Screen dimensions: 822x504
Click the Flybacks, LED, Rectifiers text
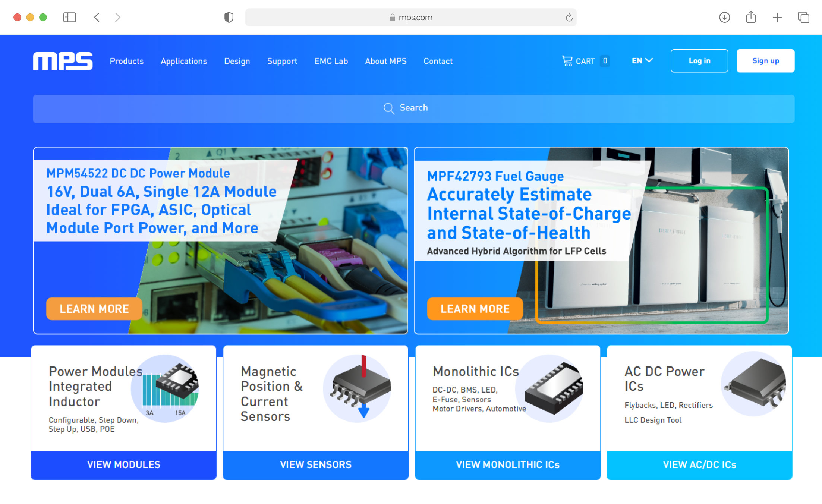pyautogui.click(x=668, y=405)
